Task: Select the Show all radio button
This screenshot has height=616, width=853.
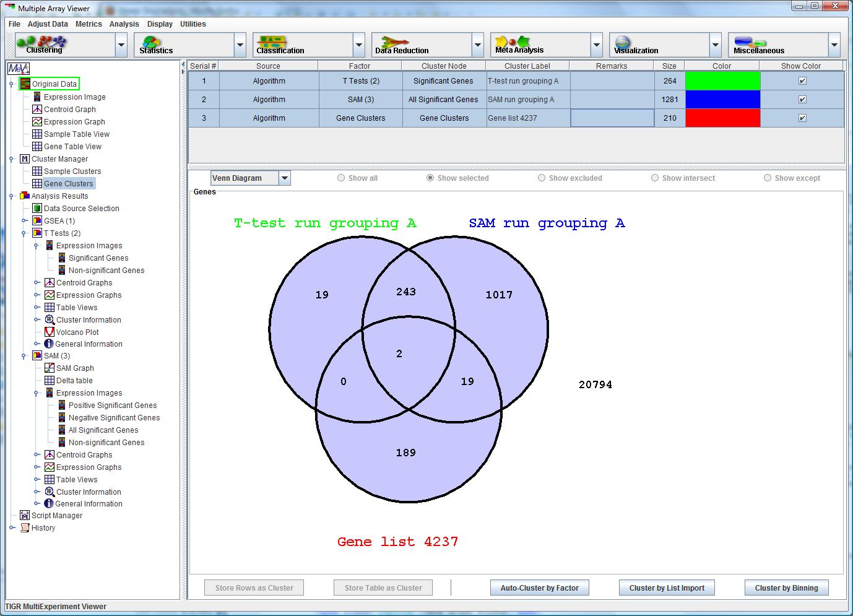Action: coord(341,178)
